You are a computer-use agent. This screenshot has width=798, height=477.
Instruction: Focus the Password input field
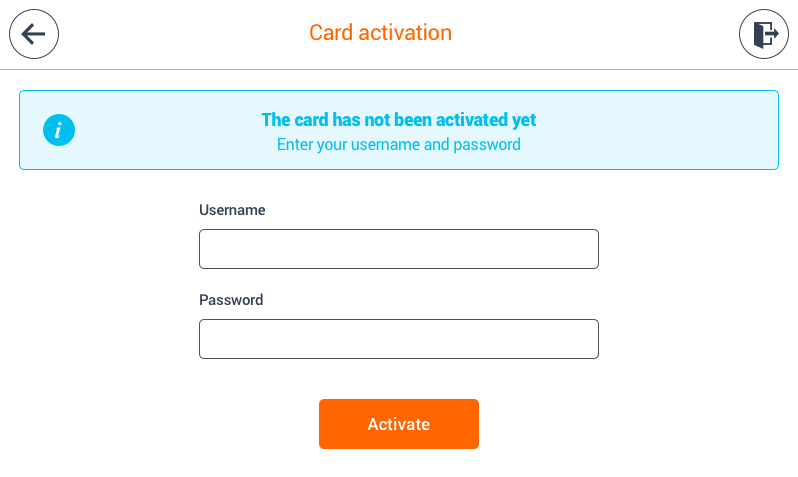[x=399, y=339]
